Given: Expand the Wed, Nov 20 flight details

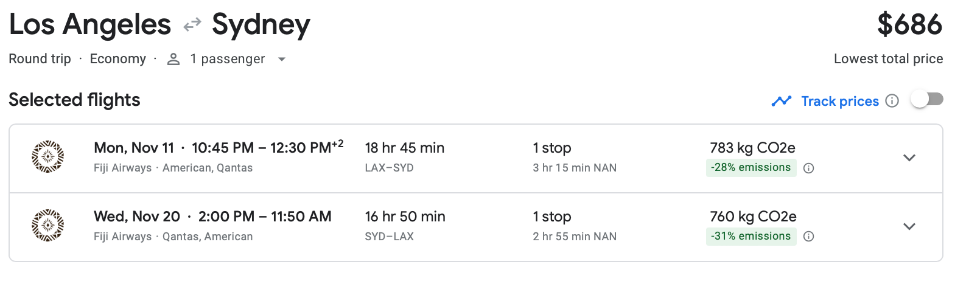Looking at the screenshot, I should click(x=909, y=226).
